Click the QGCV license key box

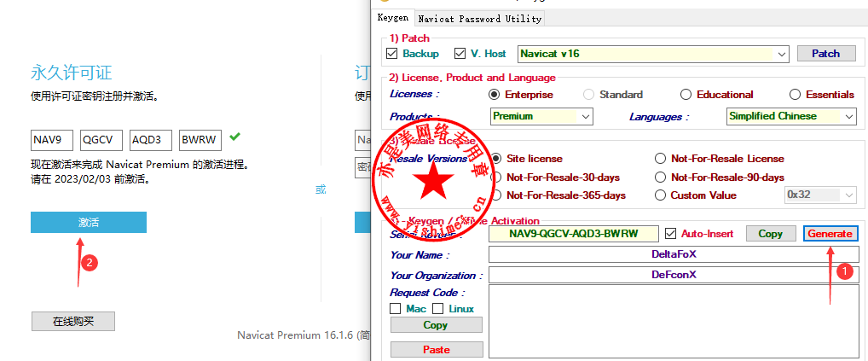tap(101, 140)
